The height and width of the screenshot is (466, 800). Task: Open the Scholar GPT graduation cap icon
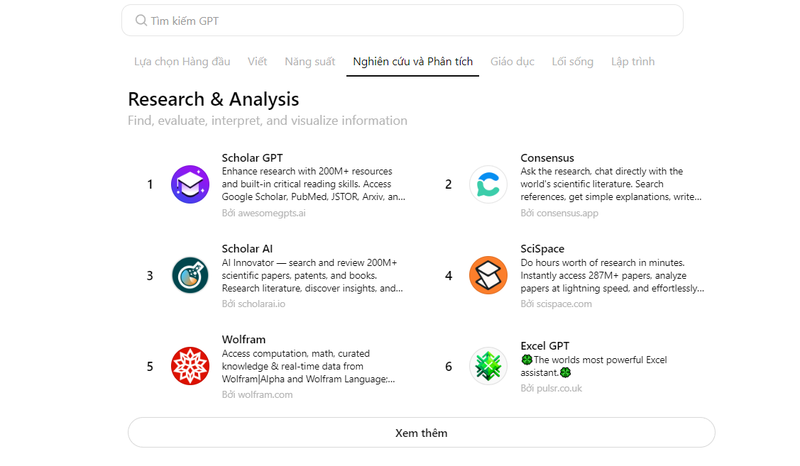[190, 184]
